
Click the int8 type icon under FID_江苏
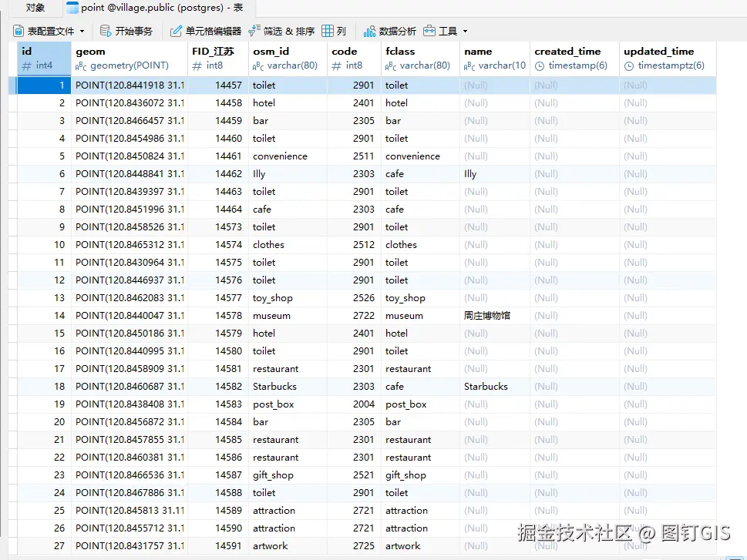click(197, 65)
